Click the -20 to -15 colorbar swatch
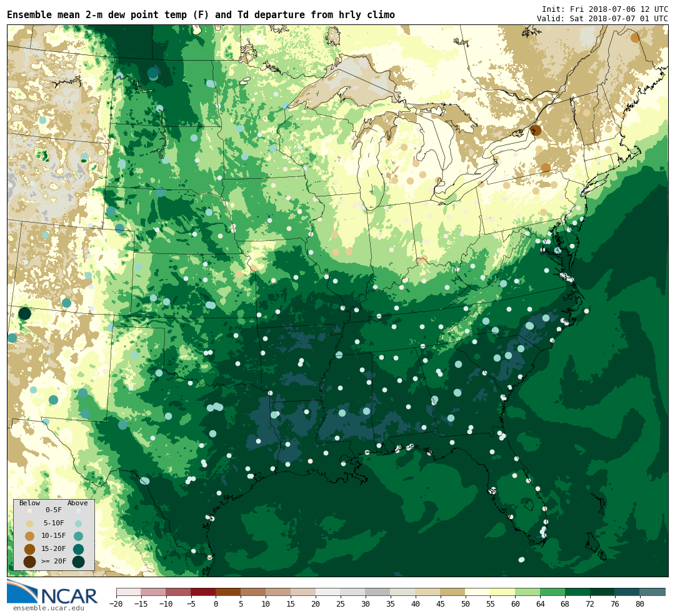Viewport: 675px width, 616px height. [129, 592]
